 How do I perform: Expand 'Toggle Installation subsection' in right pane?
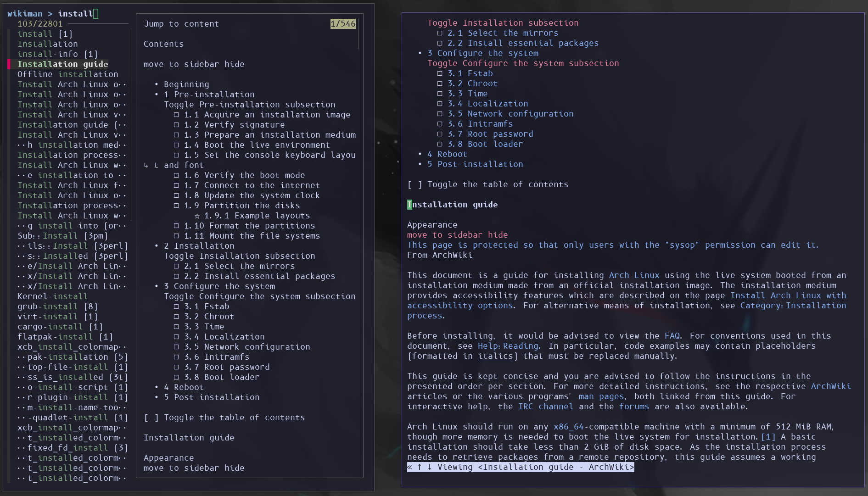pyautogui.click(x=503, y=23)
